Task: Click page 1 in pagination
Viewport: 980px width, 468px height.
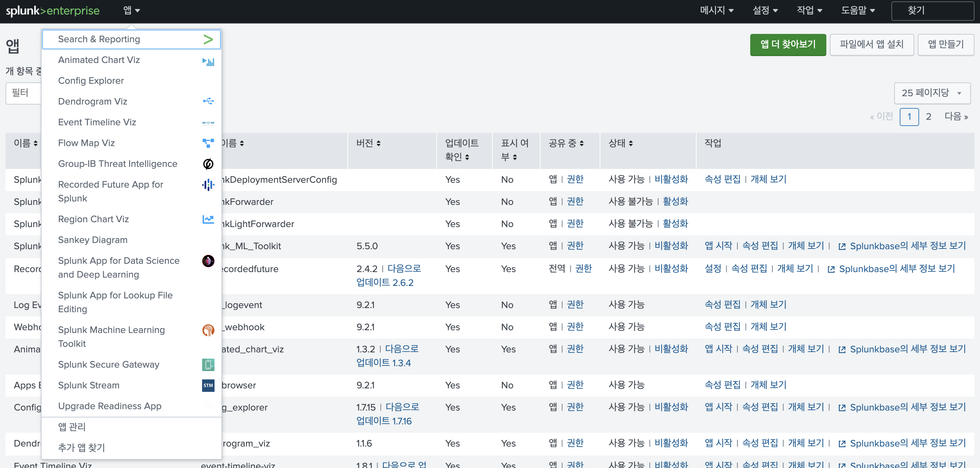Action: coord(909,117)
